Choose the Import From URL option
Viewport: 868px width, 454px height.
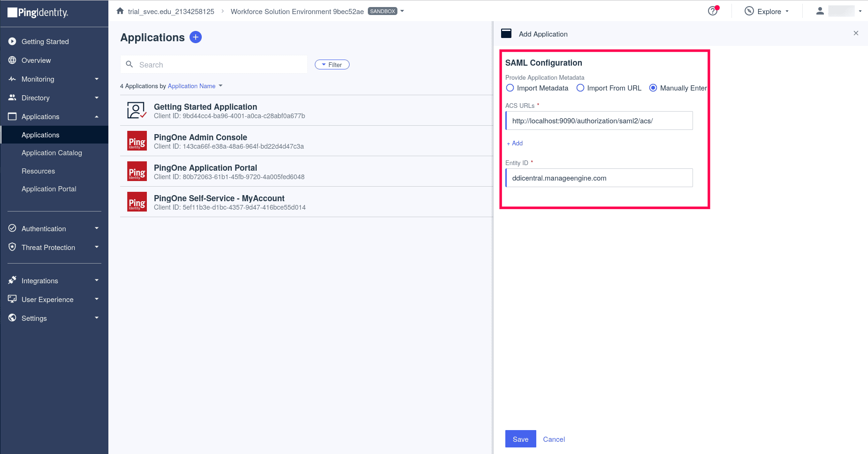click(581, 88)
